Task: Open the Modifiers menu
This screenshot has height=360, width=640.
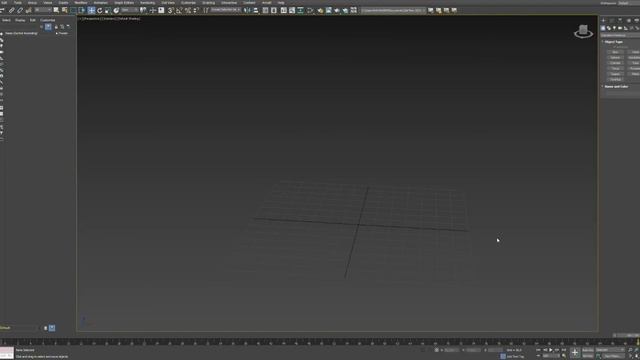Action: pyautogui.click(x=80, y=2)
